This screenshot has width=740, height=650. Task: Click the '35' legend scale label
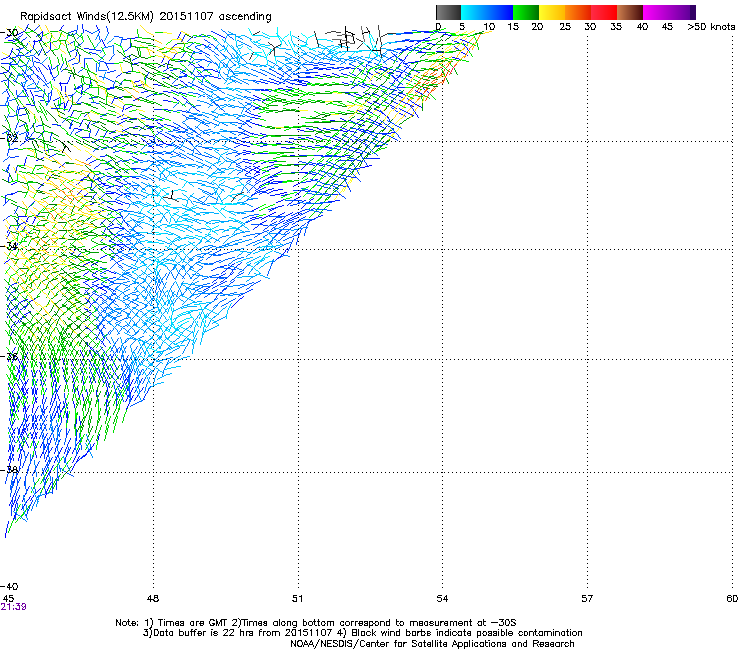[x=616, y=27]
